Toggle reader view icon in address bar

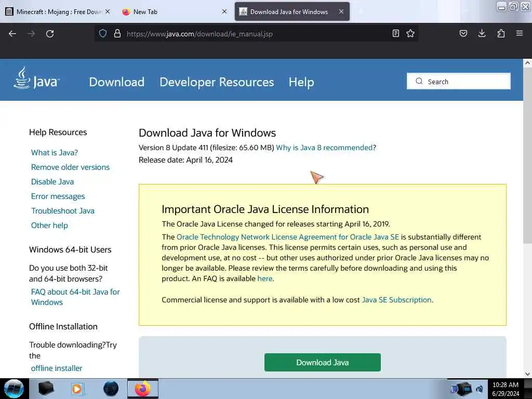pos(395,34)
